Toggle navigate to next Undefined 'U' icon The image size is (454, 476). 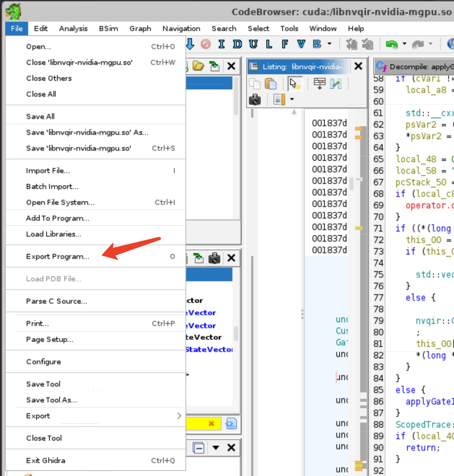pos(253,44)
